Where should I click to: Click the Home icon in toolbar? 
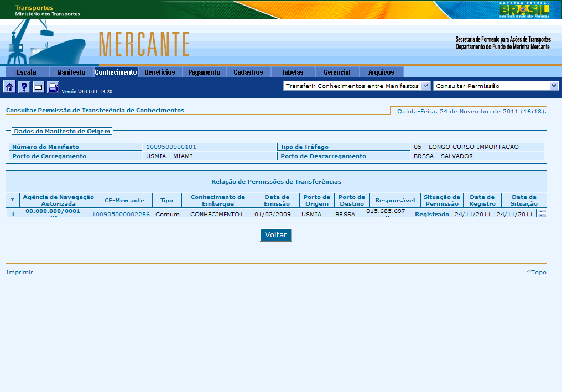coord(9,87)
